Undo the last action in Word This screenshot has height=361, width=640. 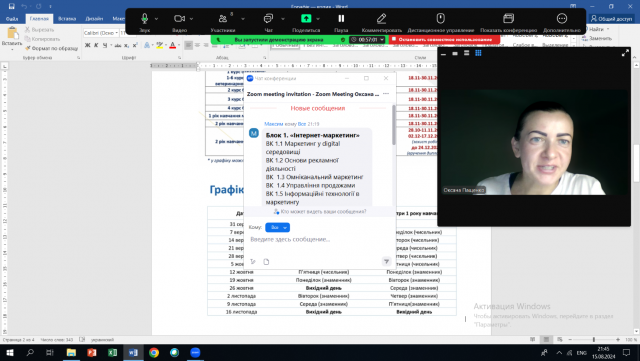24,6
